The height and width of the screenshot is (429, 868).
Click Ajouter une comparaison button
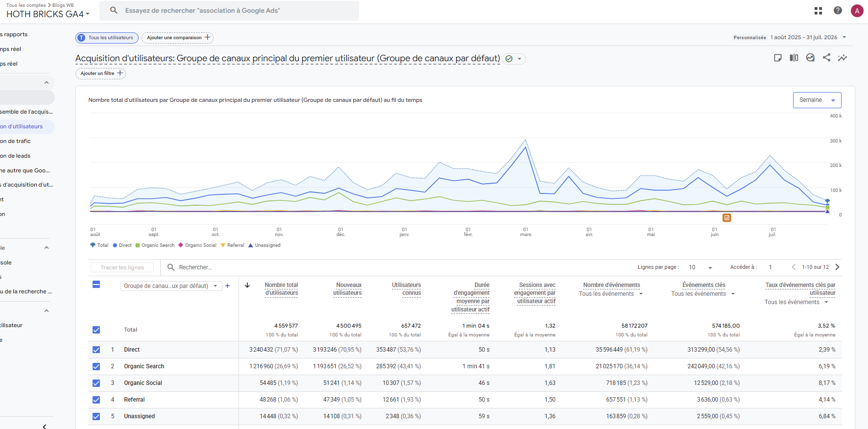click(177, 38)
